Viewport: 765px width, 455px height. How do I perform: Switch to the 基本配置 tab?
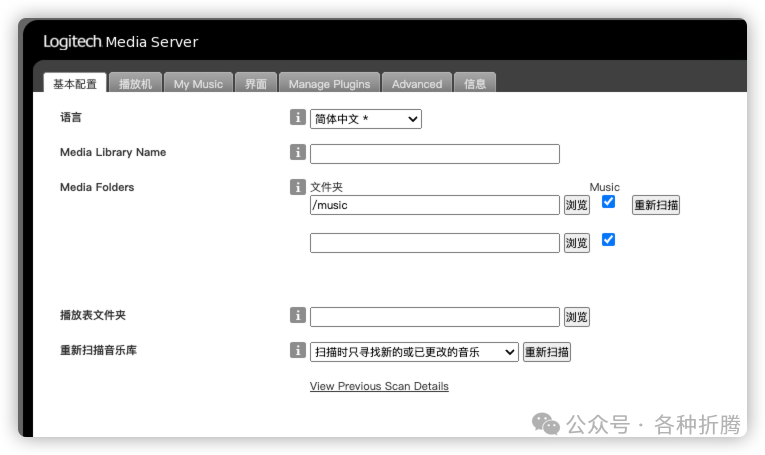click(x=75, y=83)
